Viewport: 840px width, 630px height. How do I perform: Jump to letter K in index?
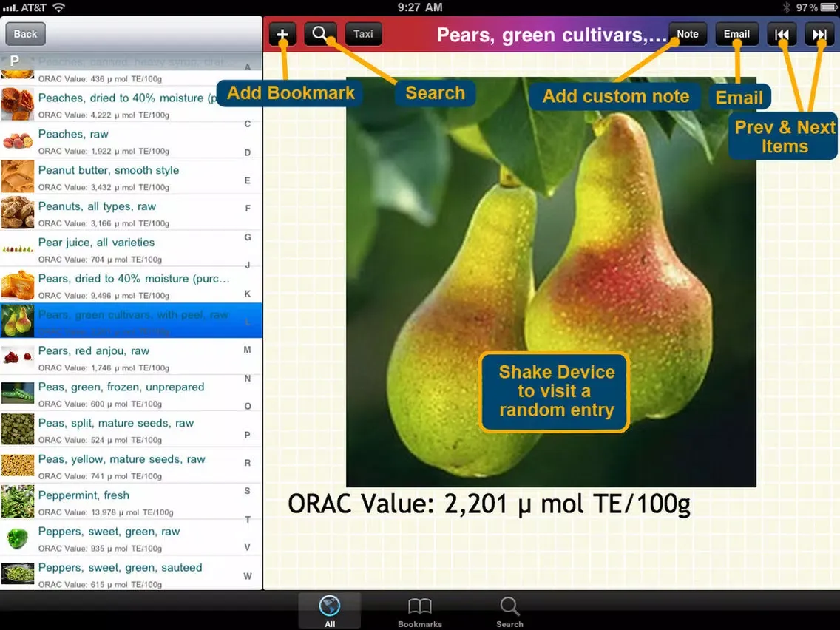click(x=248, y=294)
